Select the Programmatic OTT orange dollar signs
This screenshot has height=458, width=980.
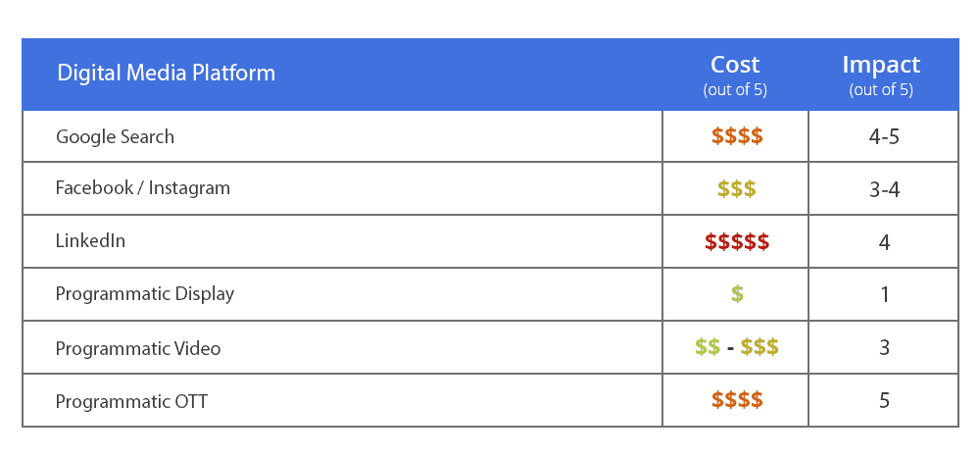(736, 400)
